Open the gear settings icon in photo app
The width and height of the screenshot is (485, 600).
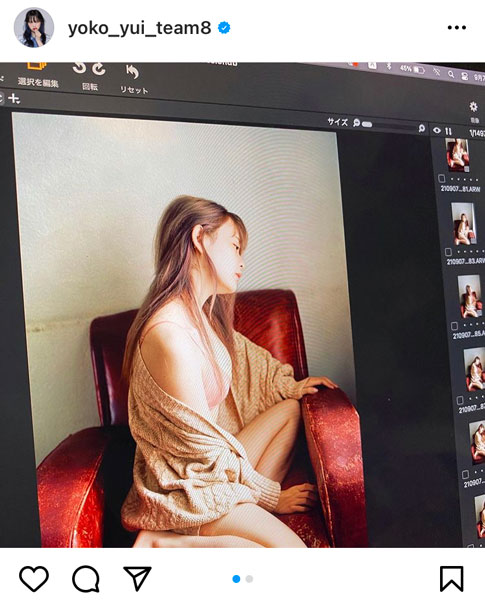coord(474,107)
